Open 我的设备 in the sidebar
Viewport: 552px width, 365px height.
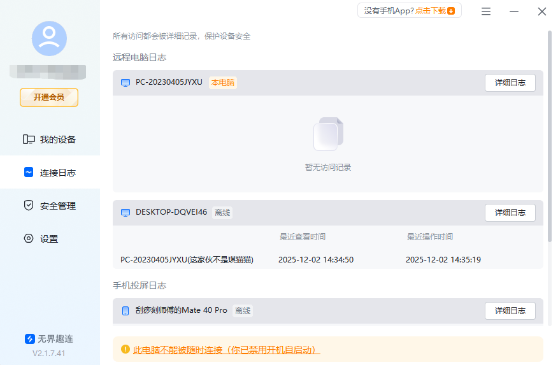coord(50,139)
